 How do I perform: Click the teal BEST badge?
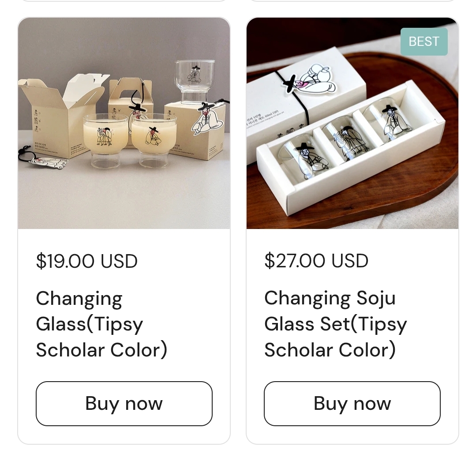[x=424, y=41]
